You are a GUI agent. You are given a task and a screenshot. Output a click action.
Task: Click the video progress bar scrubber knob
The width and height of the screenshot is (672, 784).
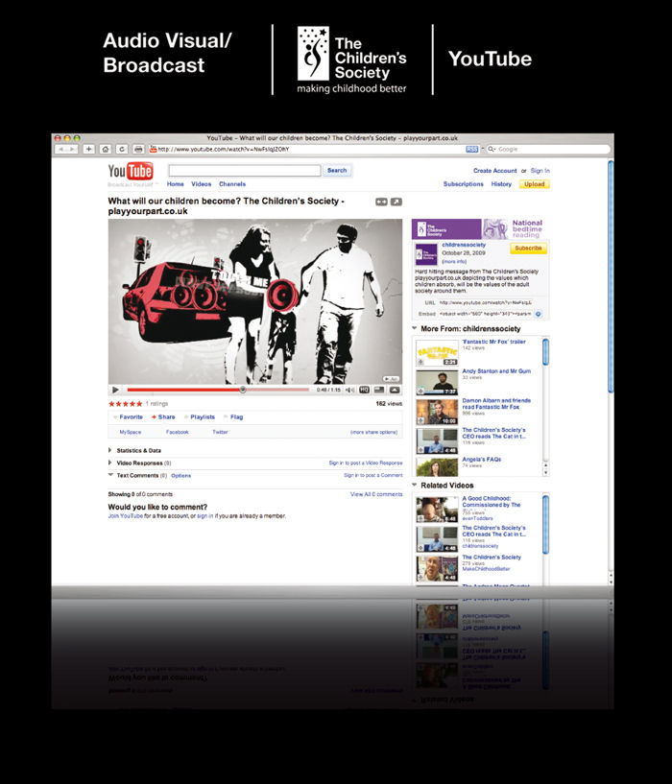pos(243,390)
